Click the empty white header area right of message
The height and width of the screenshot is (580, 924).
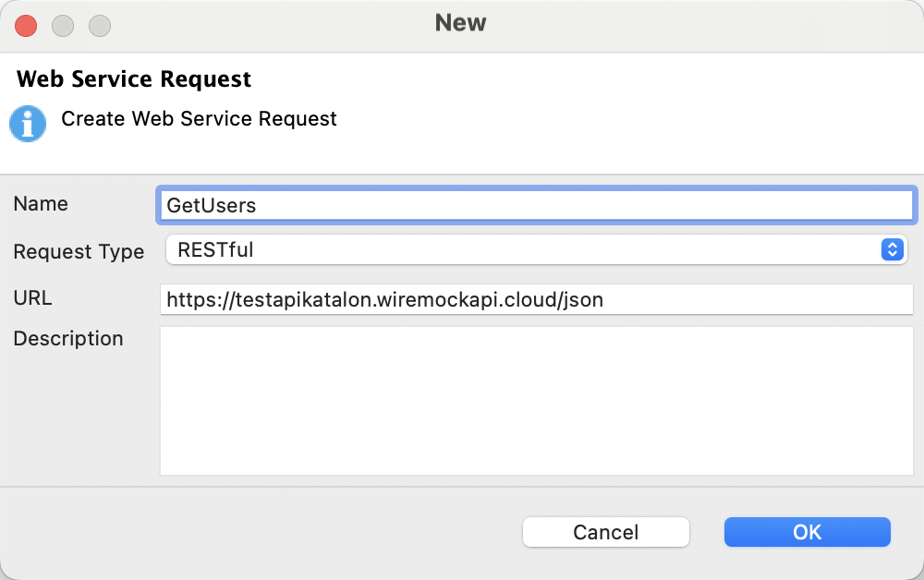click(628, 120)
